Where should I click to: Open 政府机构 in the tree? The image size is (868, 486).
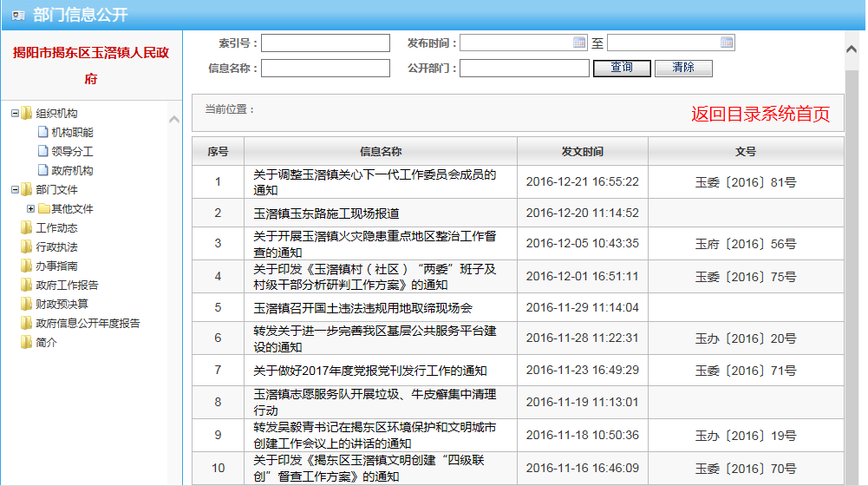click(72, 171)
